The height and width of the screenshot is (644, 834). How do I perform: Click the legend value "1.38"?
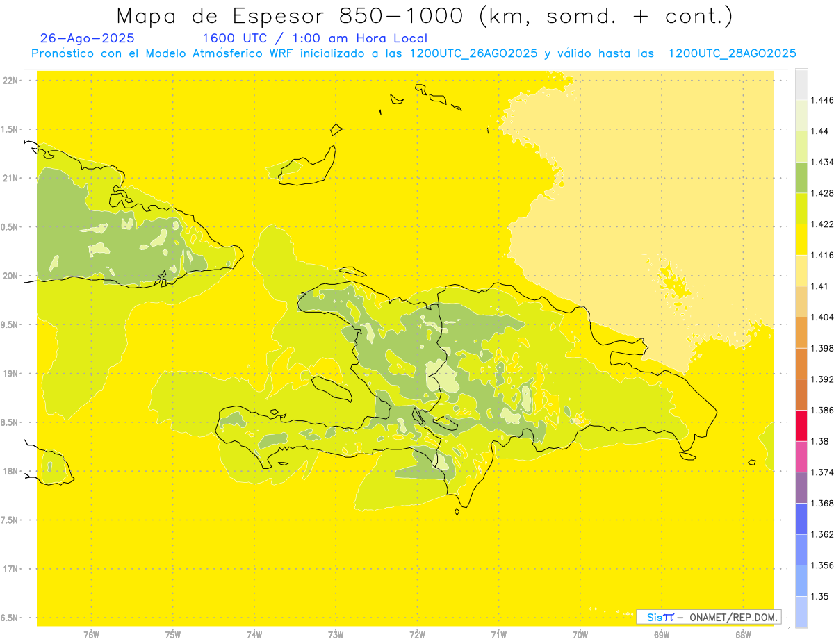(819, 441)
